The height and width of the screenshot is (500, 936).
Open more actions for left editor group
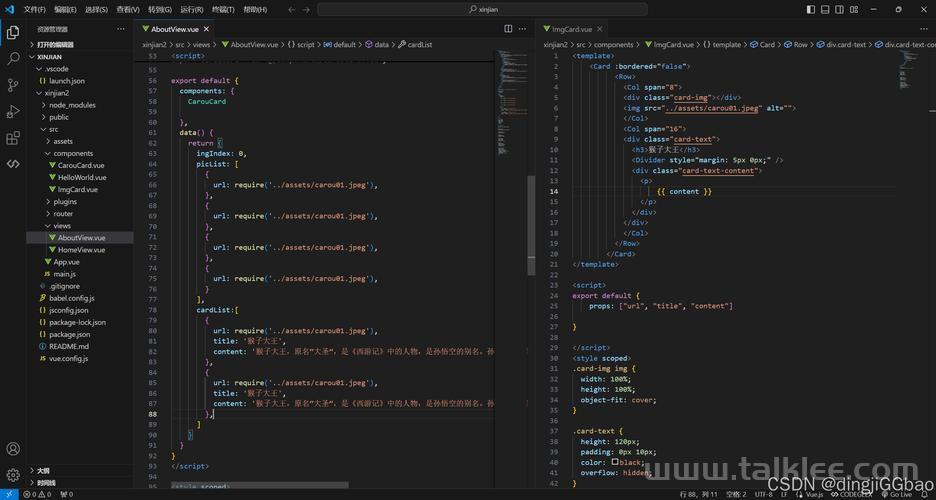click(522, 29)
